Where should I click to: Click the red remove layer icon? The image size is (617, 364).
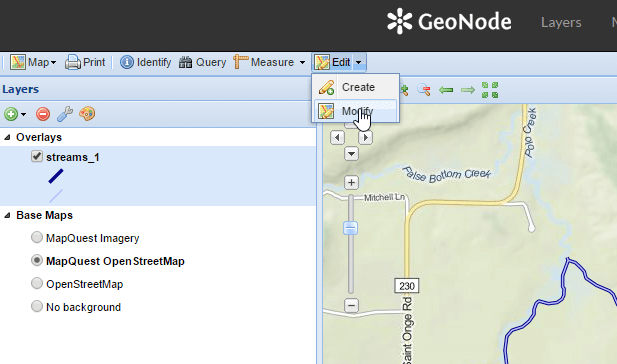(x=43, y=114)
